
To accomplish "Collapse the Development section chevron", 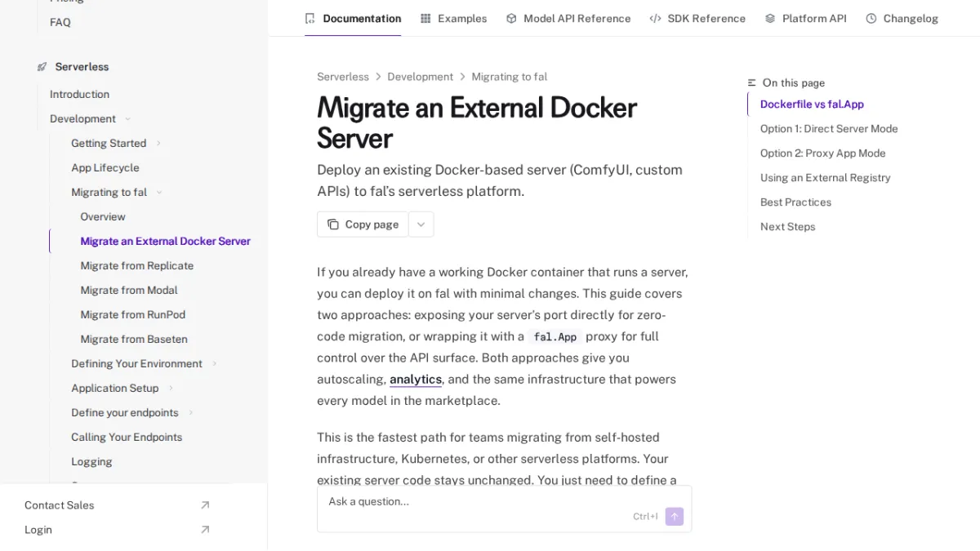I will 127,119.
